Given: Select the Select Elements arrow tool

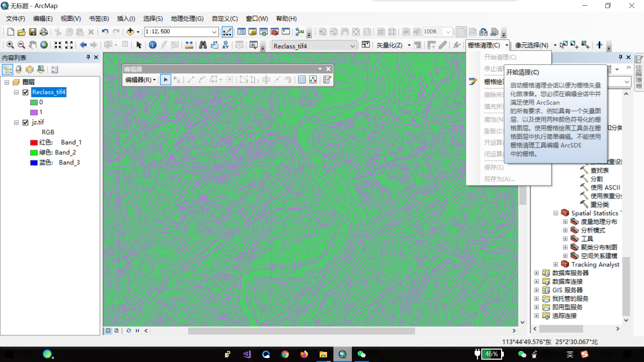Looking at the screenshot, I should pos(139,45).
